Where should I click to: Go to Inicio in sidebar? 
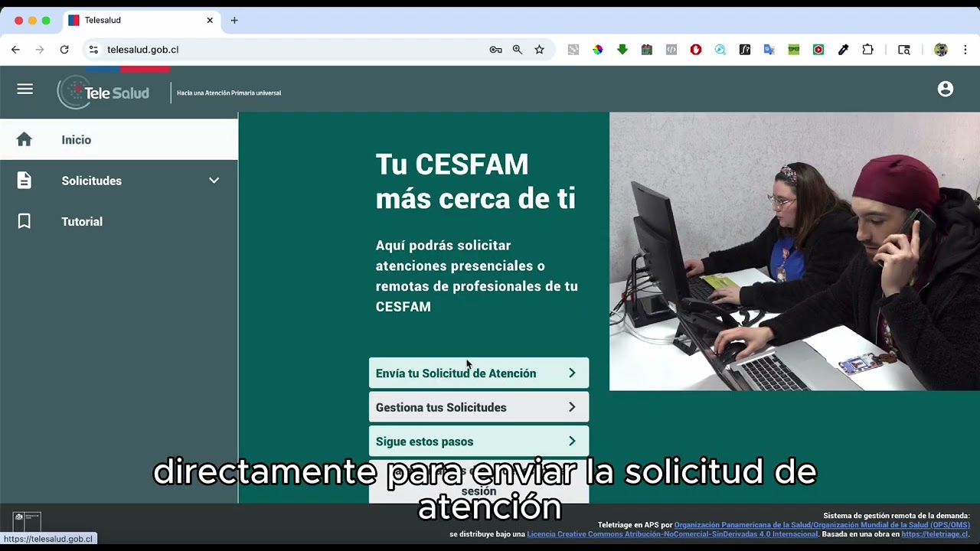(x=119, y=139)
